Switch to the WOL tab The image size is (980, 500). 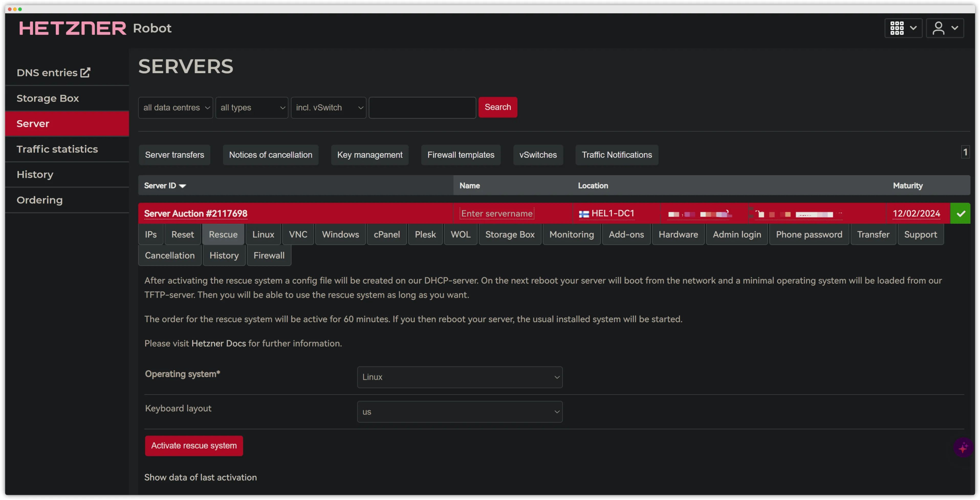[460, 234]
